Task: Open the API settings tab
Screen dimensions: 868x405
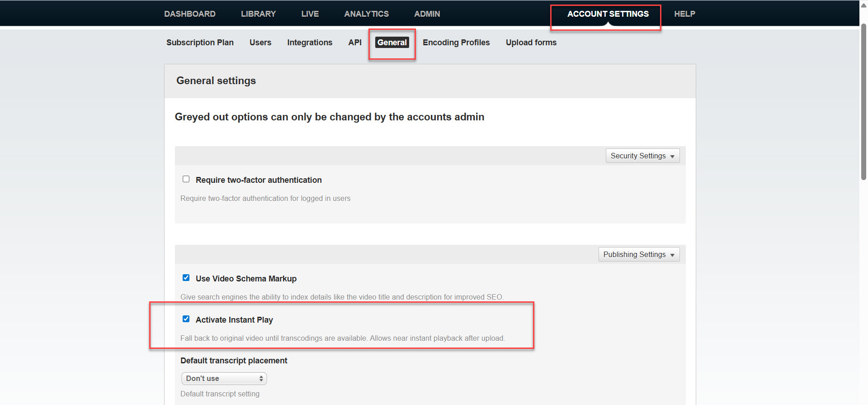Action: 354,43
